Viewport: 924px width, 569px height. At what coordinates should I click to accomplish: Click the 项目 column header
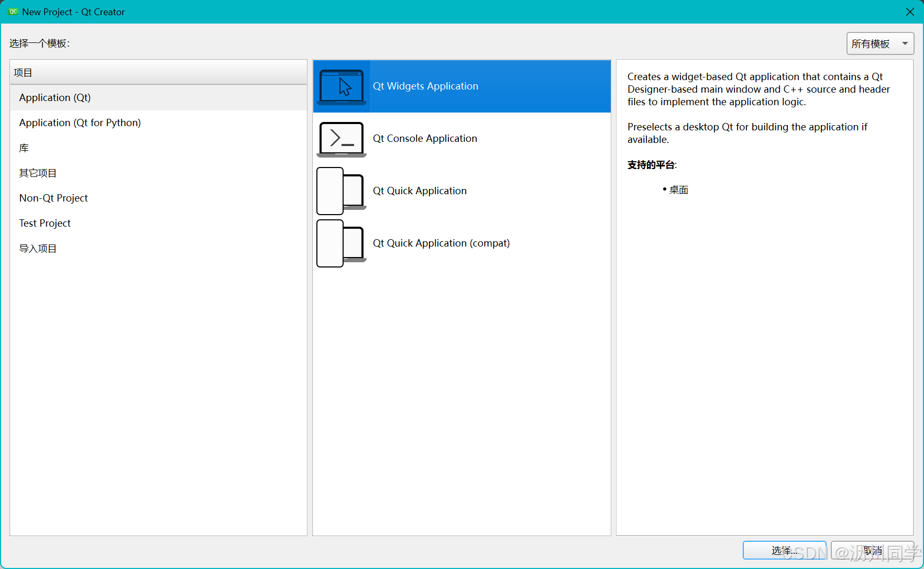click(158, 72)
